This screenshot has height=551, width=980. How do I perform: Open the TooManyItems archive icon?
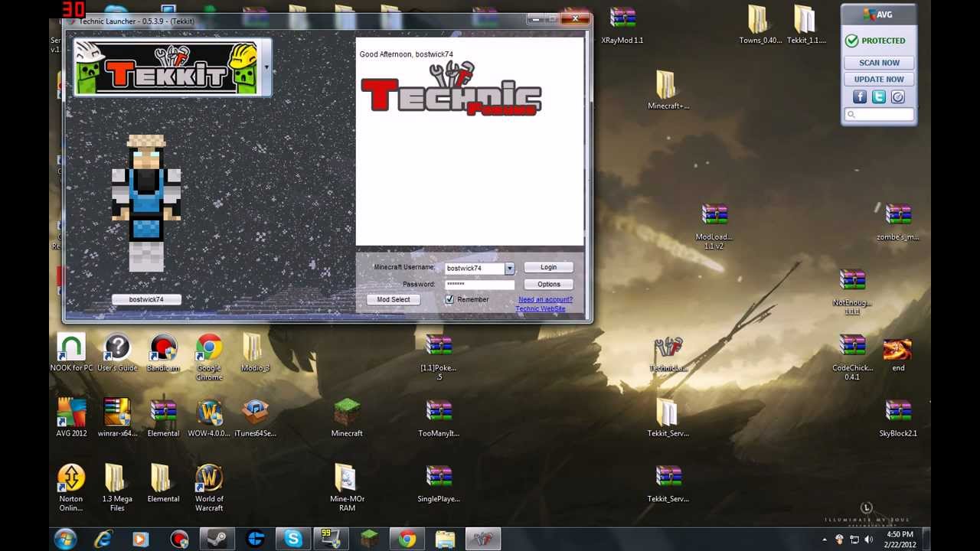pos(439,413)
